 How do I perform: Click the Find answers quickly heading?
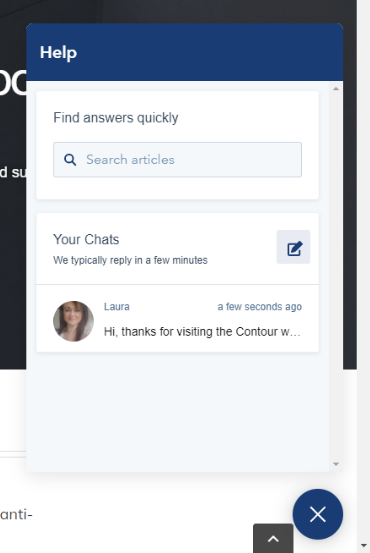coord(116,118)
